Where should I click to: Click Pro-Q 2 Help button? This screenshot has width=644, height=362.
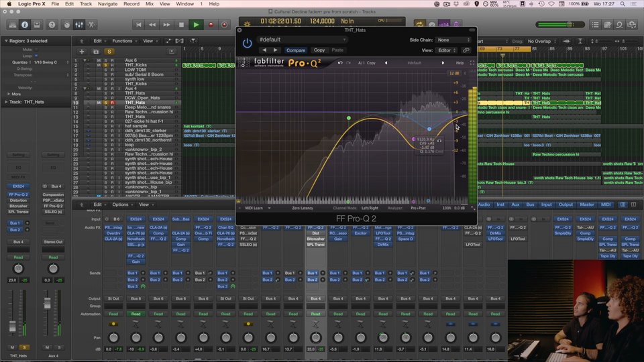(460, 63)
